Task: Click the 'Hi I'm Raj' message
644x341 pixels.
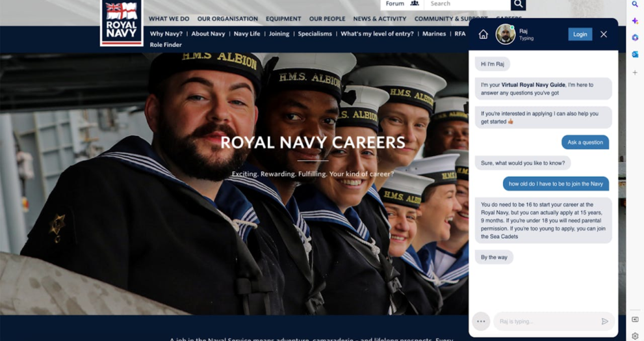Action: [493, 64]
